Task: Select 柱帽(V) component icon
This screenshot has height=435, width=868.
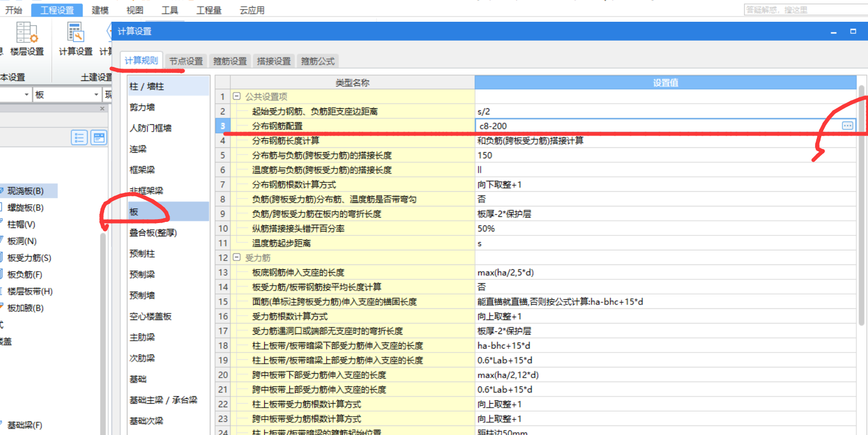Action: click(2, 224)
